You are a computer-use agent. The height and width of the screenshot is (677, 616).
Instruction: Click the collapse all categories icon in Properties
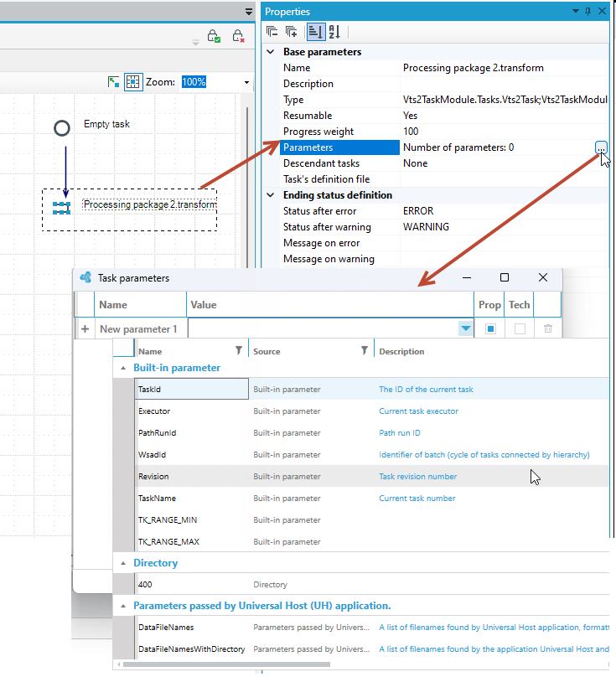272,32
